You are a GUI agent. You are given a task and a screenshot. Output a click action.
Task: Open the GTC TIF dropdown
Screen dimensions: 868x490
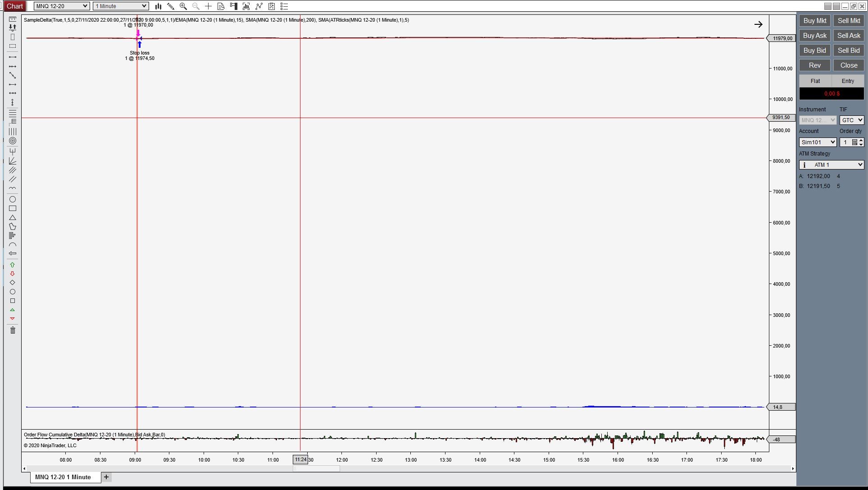click(851, 120)
